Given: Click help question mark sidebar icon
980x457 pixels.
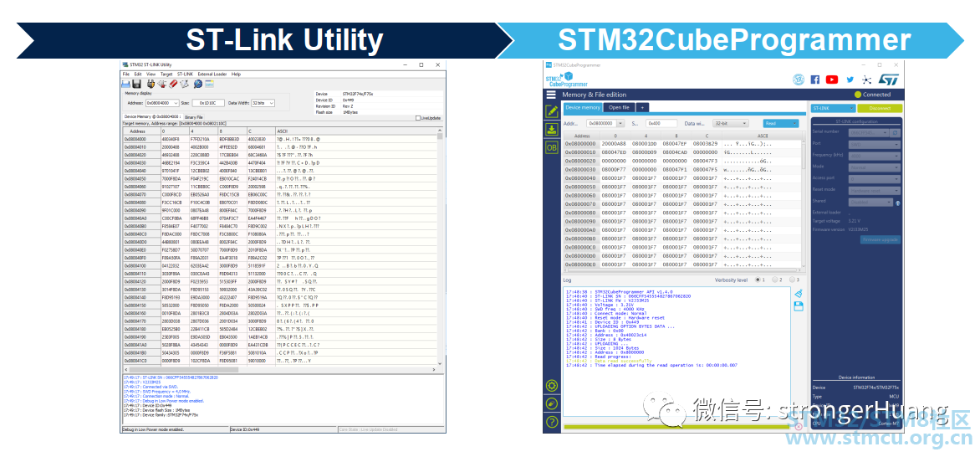Looking at the screenshot, I should pos(552,422).
